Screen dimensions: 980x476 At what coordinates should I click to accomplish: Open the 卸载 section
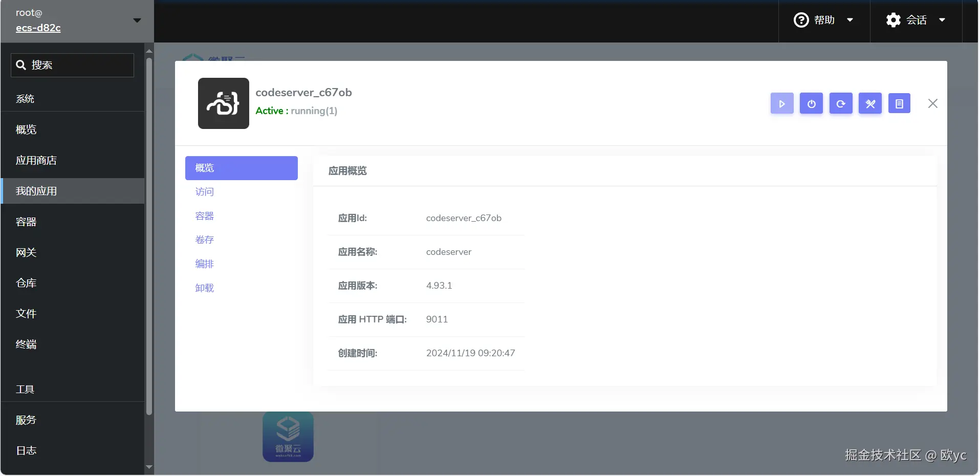point(204,288)
